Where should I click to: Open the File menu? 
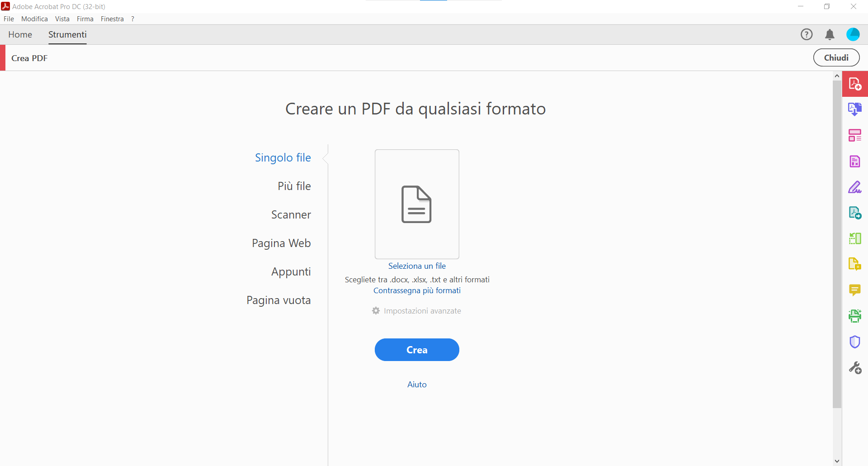coord(9,19)
